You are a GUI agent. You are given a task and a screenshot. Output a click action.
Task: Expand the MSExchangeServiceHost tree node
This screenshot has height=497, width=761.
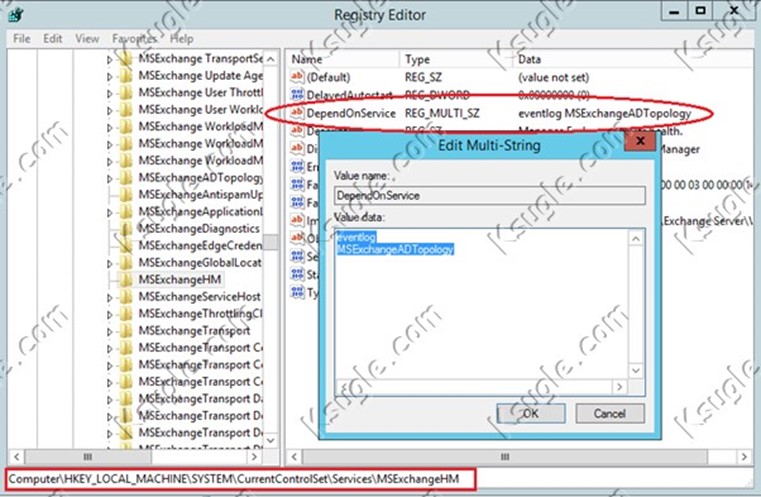pos(110,298)
